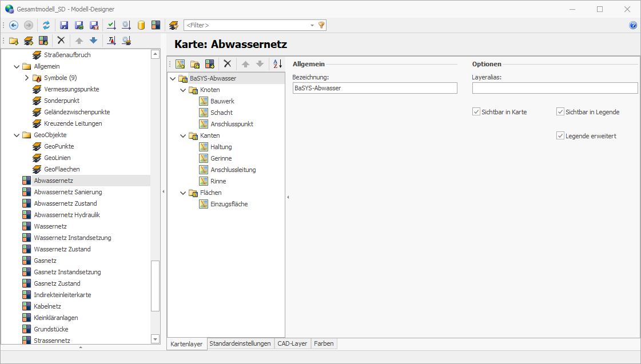Click the add new map layer icon

click(180, 63)
